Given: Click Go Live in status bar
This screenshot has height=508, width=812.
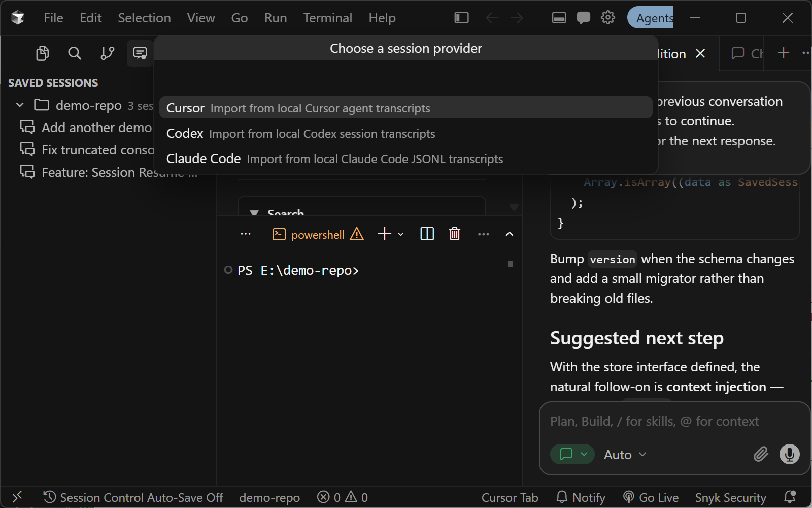Looking at the screenshot, I should click(x=651, y=497).
